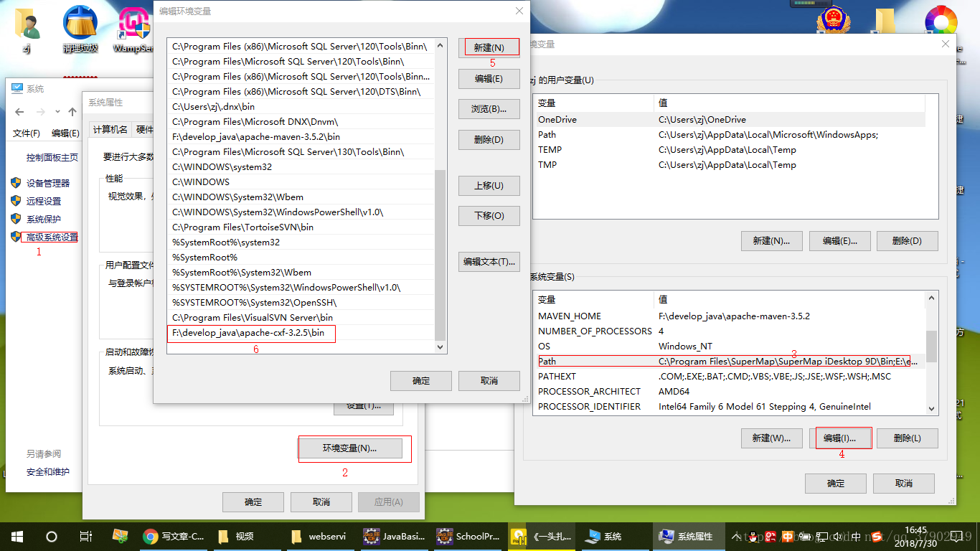Open 编辑(E) menu in 系统 window
The image size is (980, 551).
(65, 133)
